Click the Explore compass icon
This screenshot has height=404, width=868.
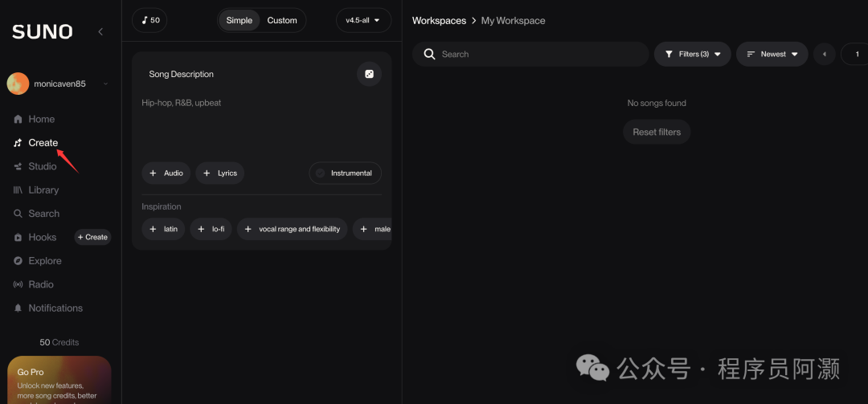[x=18, y=261]
